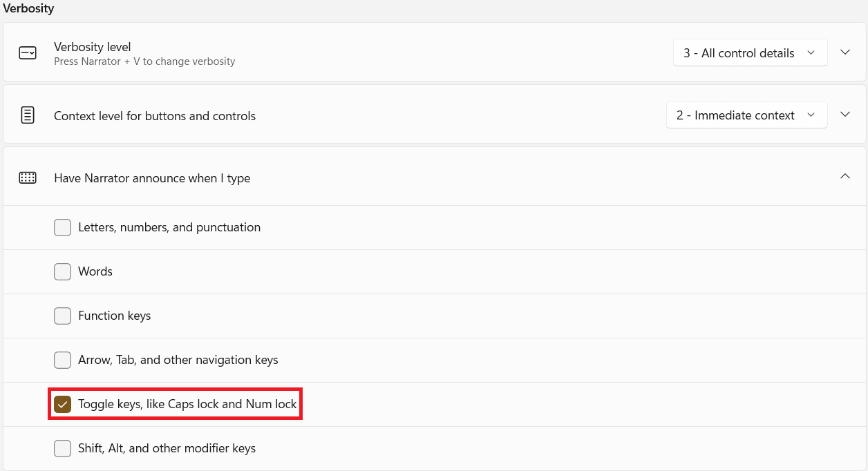Click 'Context level for buttons and controls' text
The width and height of the screenshot is (868, 471).
(155, 116)
